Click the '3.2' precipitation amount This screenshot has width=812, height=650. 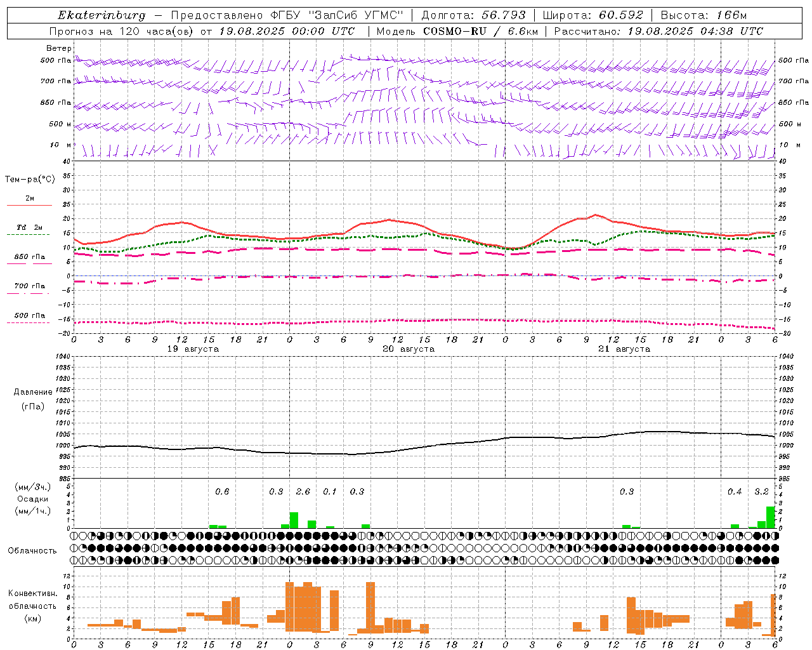click(x=761, y=492)
